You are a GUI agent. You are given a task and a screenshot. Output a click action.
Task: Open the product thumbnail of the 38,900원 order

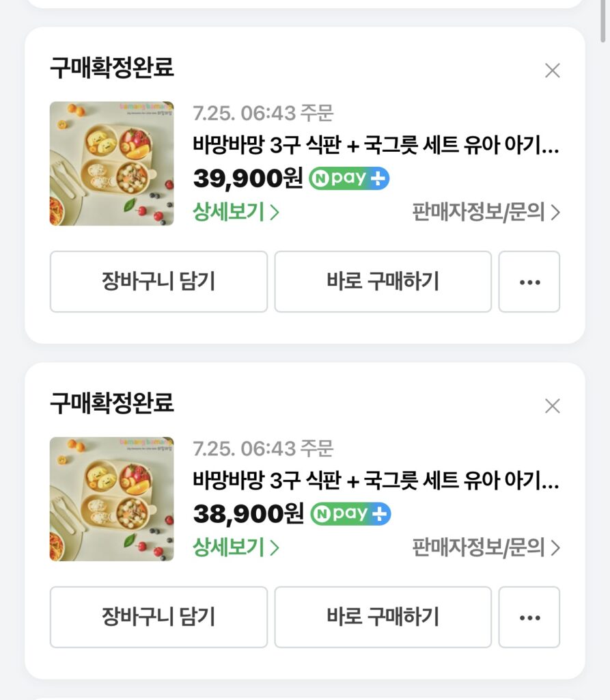(111, 499)
